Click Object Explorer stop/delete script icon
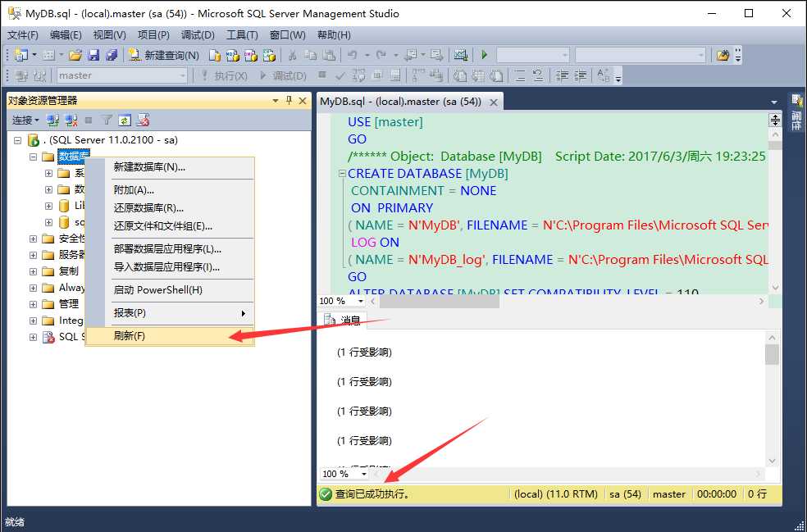The height and width of the screenshot is (532, 807). pos(143,120)
